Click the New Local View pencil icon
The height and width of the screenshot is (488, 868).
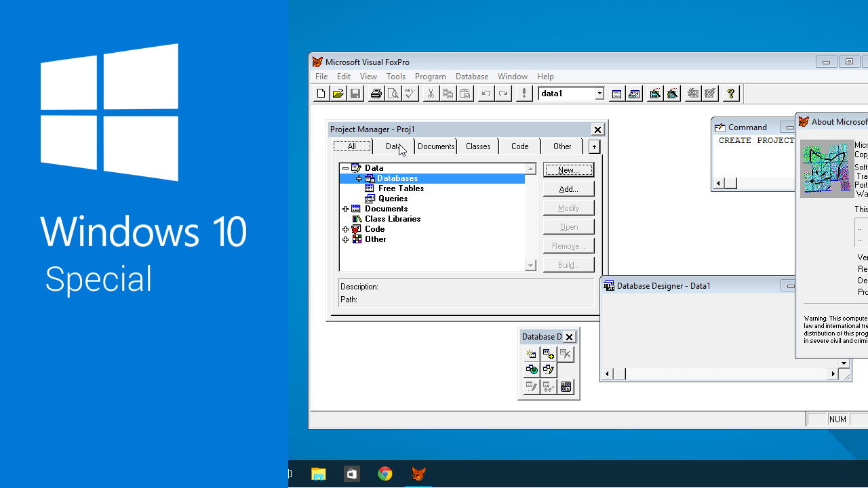[x=549, y=370]
